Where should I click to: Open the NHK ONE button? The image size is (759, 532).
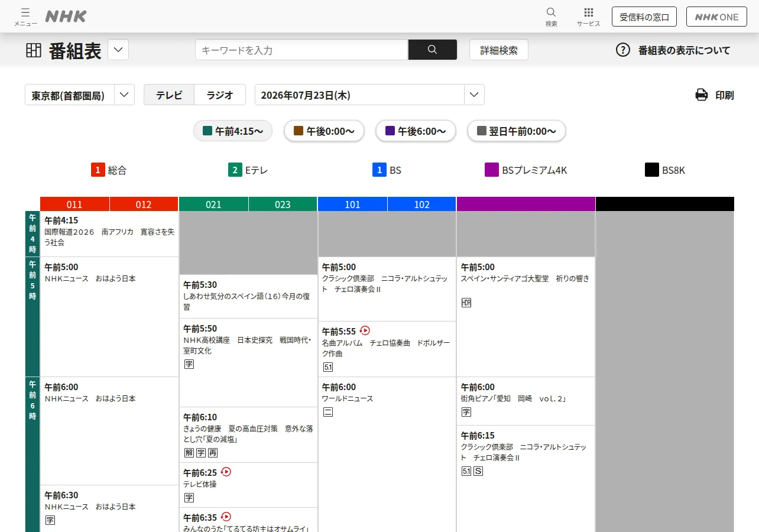point(716,17)
